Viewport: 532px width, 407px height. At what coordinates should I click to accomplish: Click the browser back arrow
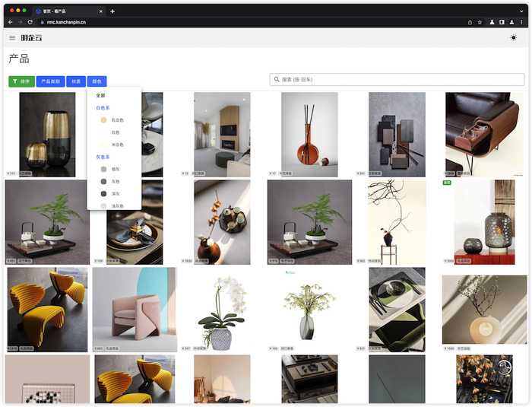point(11,22)
